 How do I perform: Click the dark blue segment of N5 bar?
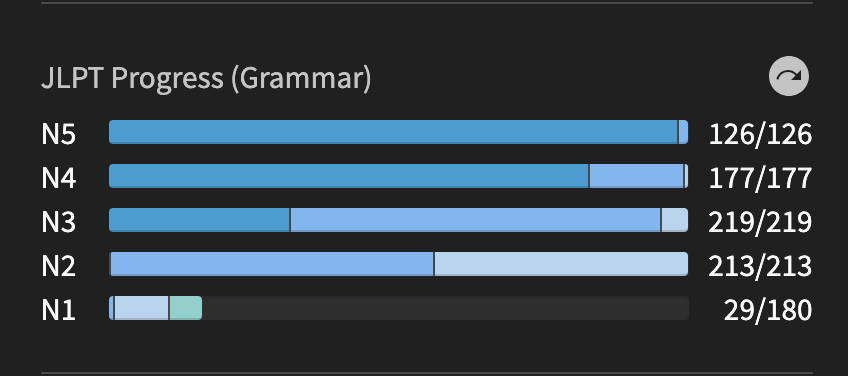[393, 132]
